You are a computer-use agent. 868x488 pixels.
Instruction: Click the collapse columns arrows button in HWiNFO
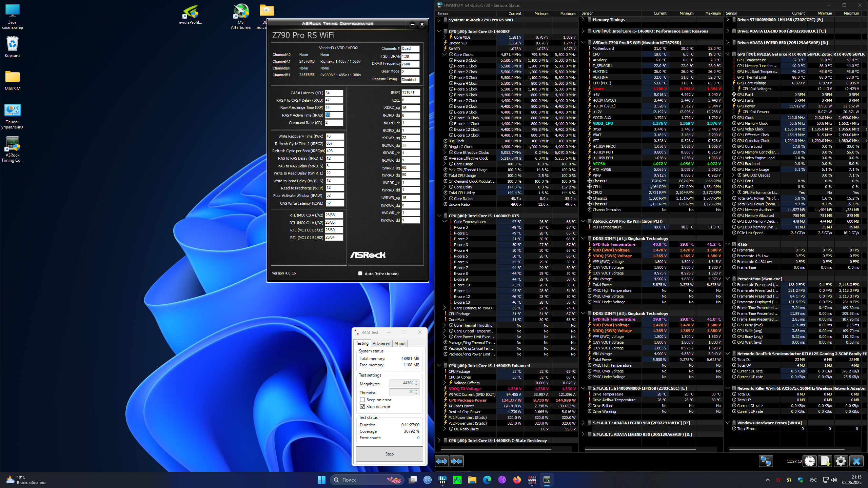point(457,461)
